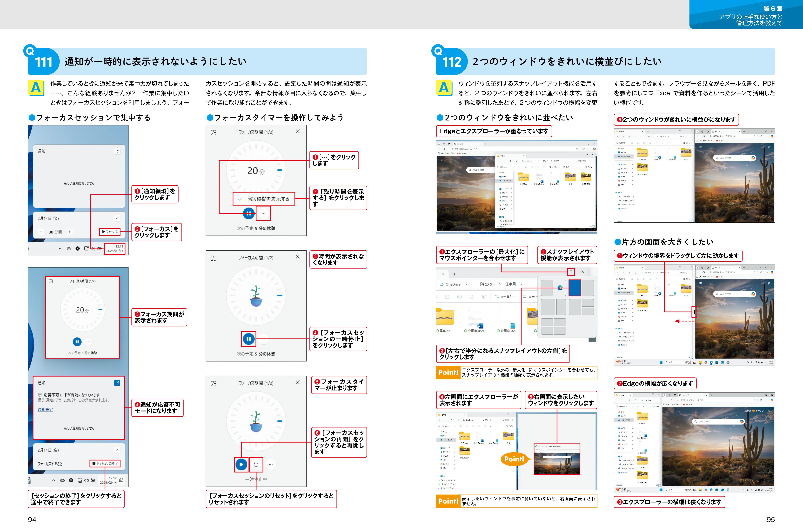The height and width of the screenshot is (532, 803).
Task: Open new tab + beside the snap layout flyout
Action: 455,274
